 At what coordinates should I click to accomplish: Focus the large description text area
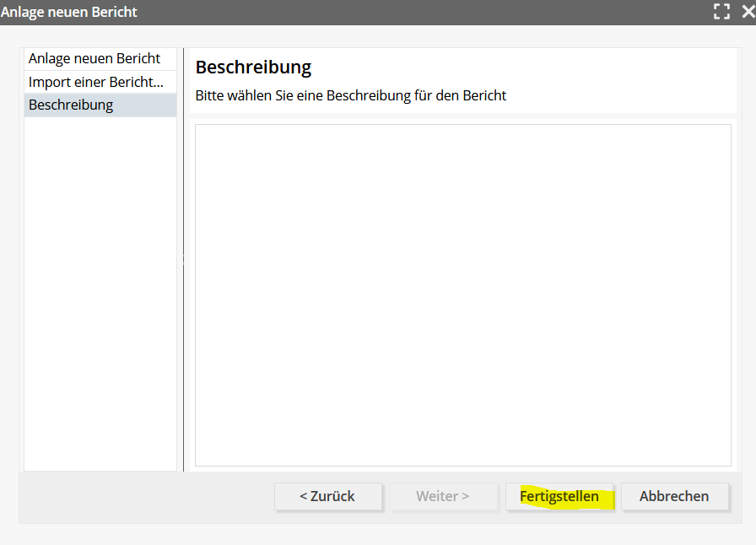(462, 295)
